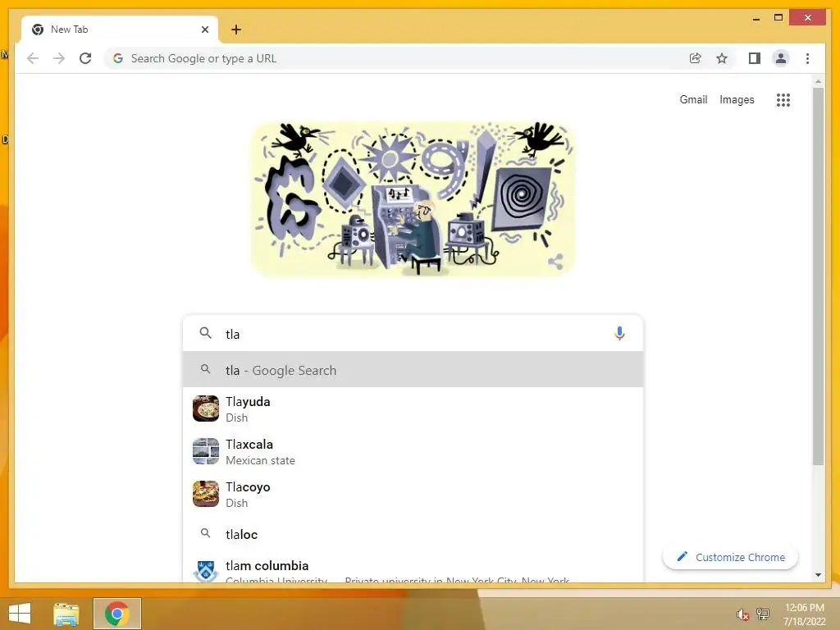Share this page via the share icon
The width and height of the screenshot is (840, 630).
click(x=696, y=58)
